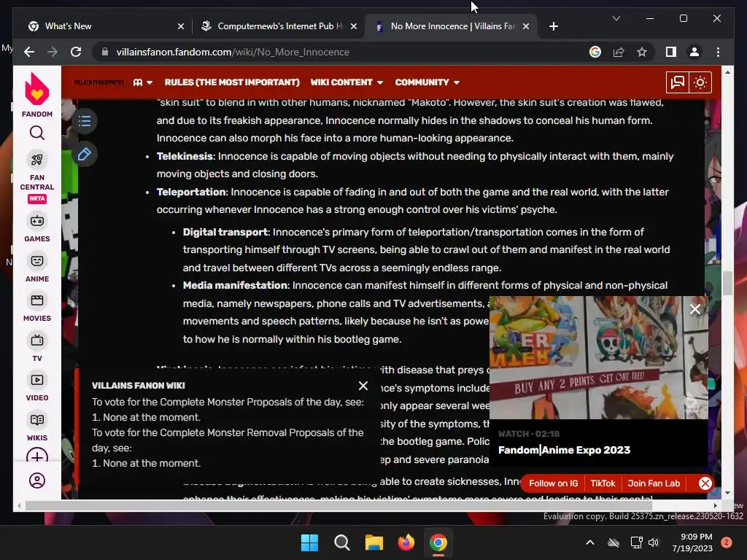Viewport: 747px width, 560px height.
Task: Click the share page icon in the address bar
Action: 619,52
